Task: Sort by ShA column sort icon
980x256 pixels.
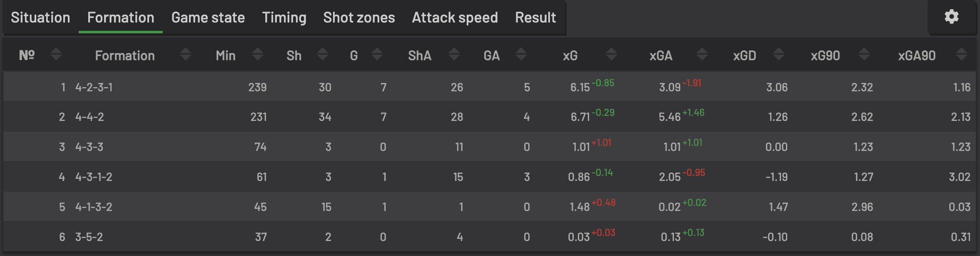Action: [454, 55]
